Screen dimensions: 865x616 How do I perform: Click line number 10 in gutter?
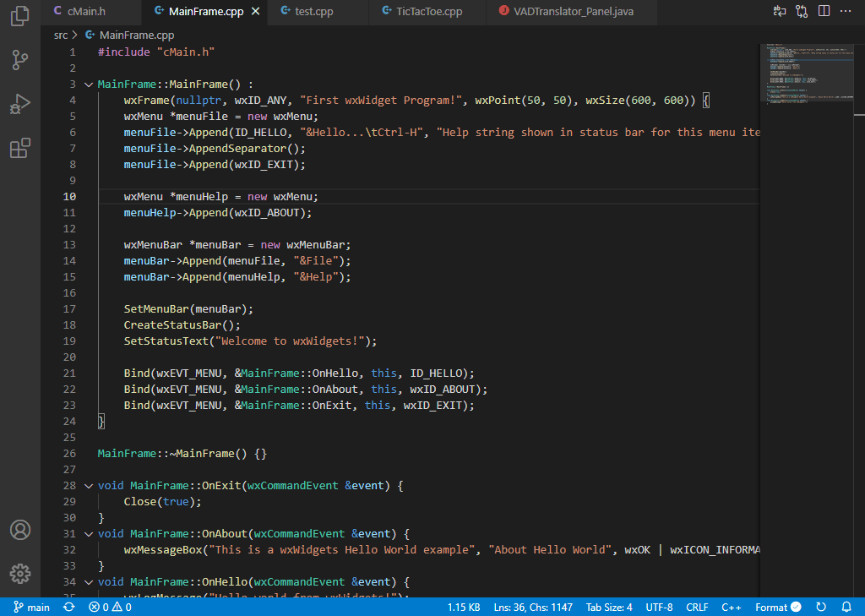click(69, 197)
